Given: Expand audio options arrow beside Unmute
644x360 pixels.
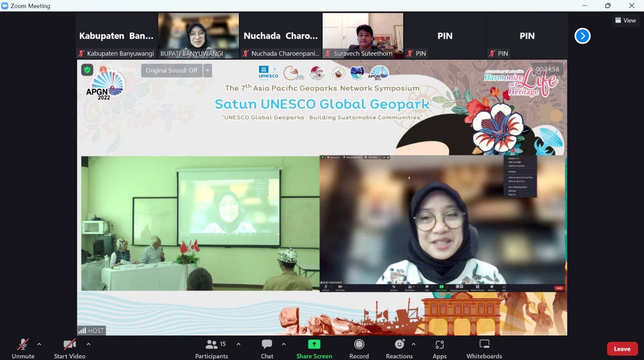Looking at the screenshot, I should (39, 344).
